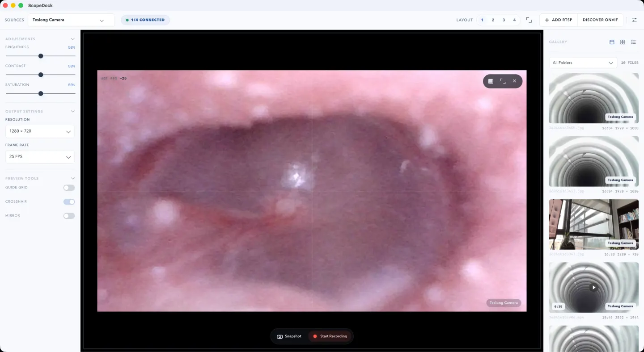
Task: Click the macOS green zoom window button
Action: 21,5
